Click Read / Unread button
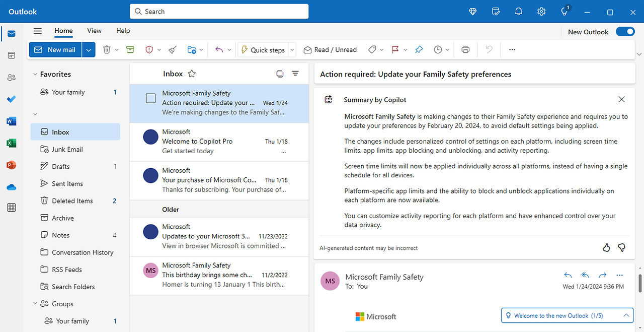This screenshot has width=644, height=332. coord(330,49)
